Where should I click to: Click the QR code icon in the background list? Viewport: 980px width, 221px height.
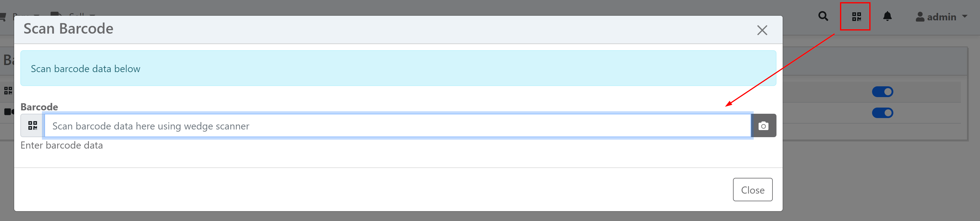[x=8, y=91]
